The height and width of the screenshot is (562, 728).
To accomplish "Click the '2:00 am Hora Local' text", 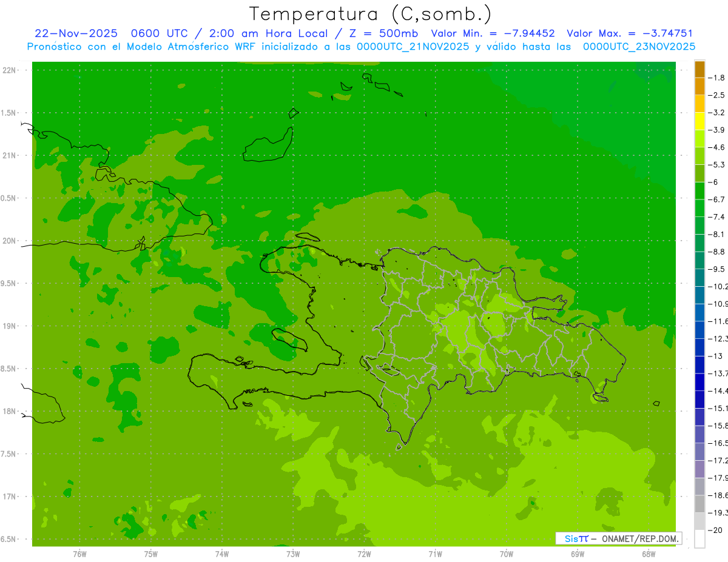I will 269,33.
